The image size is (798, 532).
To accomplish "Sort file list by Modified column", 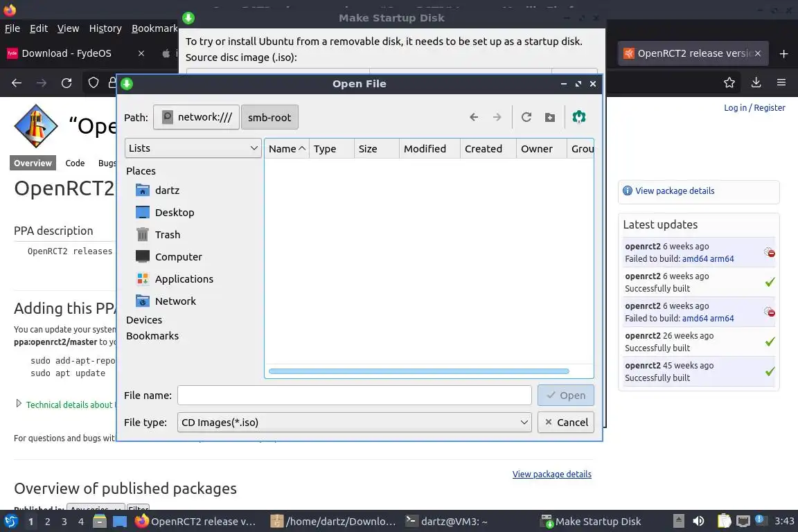I will (x=429, y=149).
